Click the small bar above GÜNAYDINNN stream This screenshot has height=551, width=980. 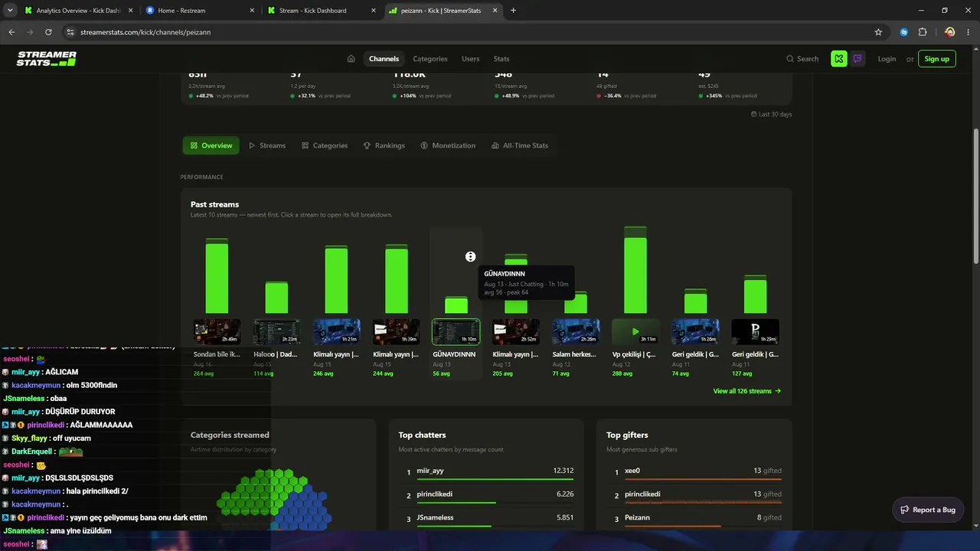tap(456, 305)
